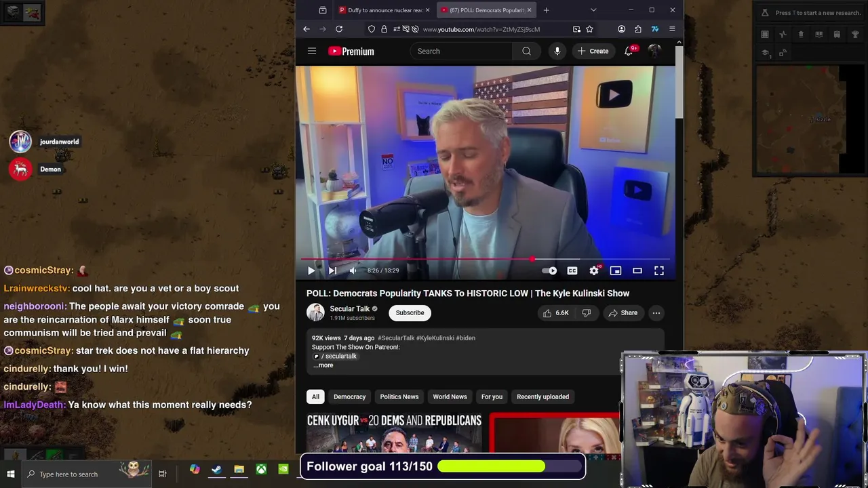Screen dimensions: 868x488
Task: Enable miniplayer mode
Action: (x=616, y=270)
